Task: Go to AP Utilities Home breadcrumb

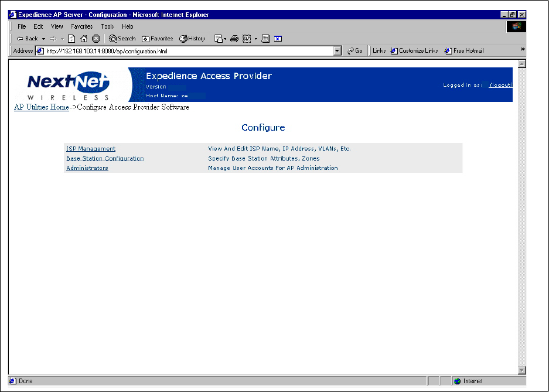Action: click(42, 107)
